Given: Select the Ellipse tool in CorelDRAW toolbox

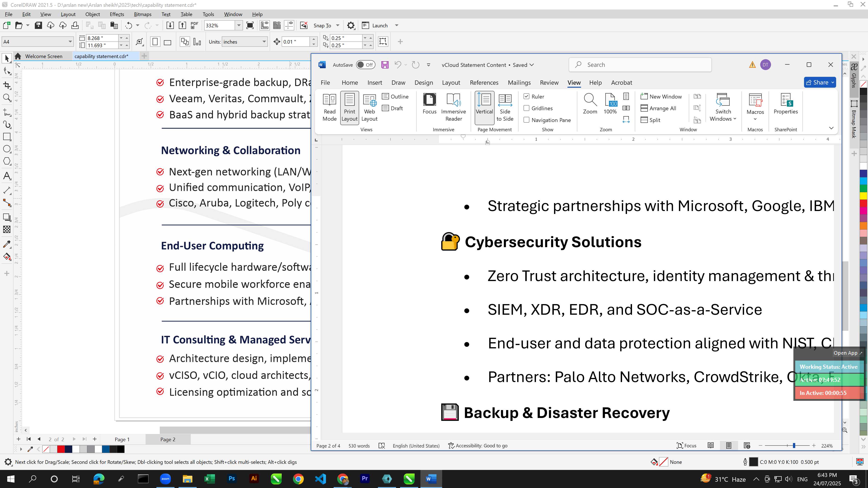Looking at the screenshot, I should pyautogui.click(x=7, y=149).
